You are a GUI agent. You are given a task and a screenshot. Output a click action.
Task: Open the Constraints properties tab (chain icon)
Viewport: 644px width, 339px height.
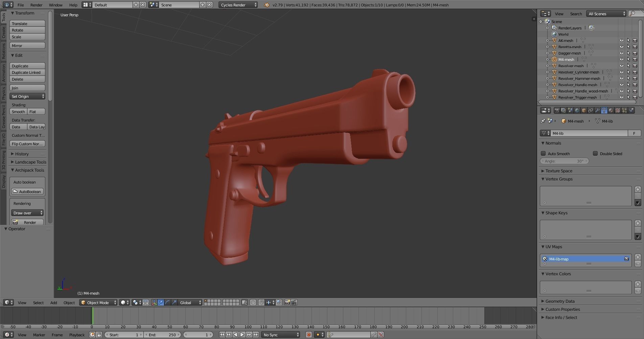(x=591, y=110)
